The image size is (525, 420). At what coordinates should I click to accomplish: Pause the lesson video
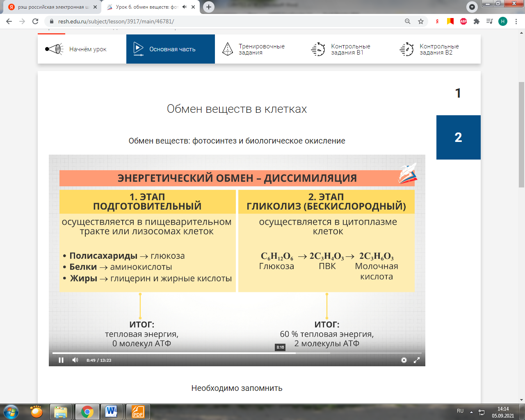click(61, 360)
